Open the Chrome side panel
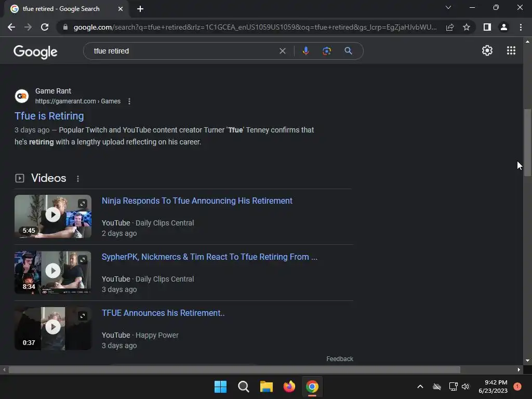 487,27
